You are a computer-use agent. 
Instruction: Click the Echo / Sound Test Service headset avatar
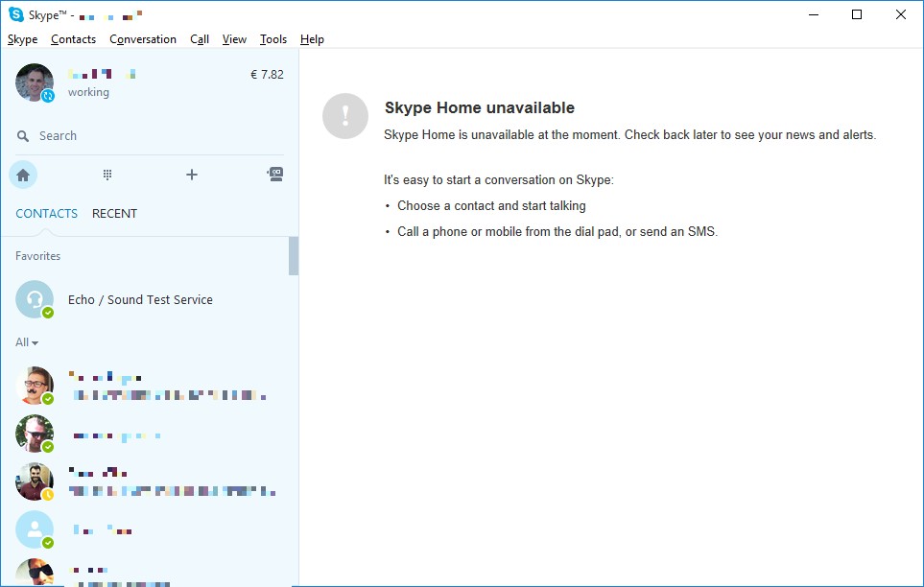click(35, 299)
